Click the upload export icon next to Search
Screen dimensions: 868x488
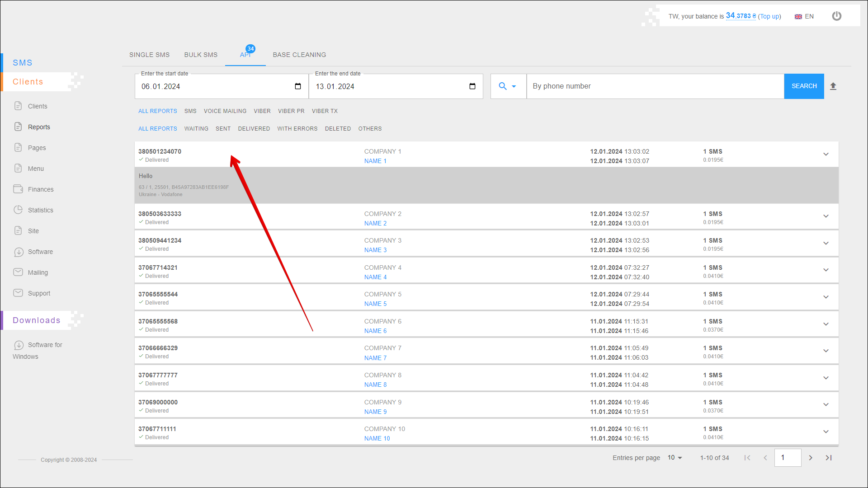pos(833,86)
